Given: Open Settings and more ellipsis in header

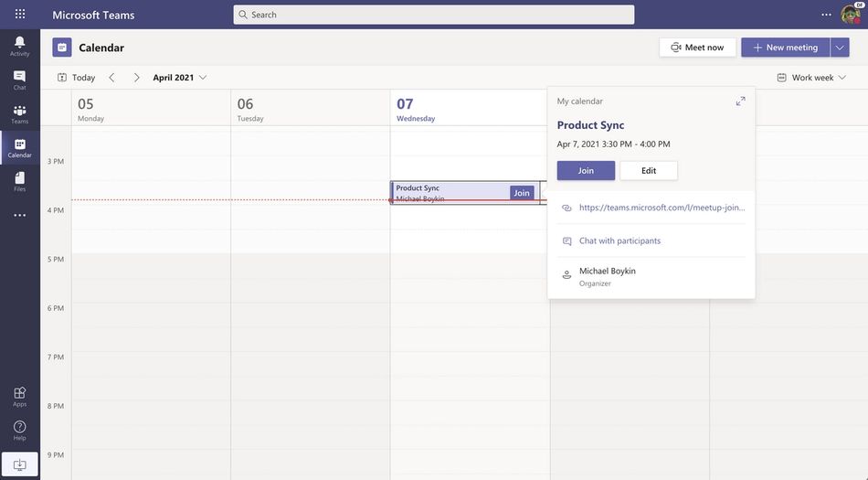Looking at the screenshot, I should [826, 15].
